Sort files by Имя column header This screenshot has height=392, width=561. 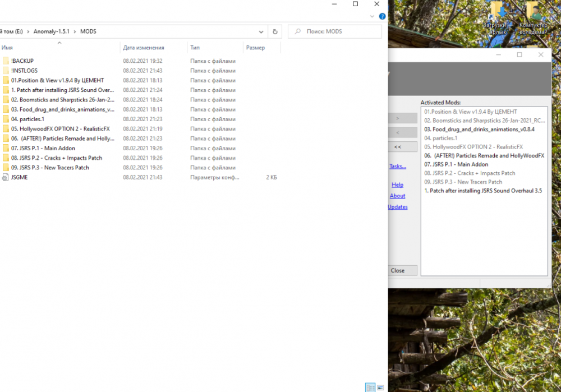click(x=59, y=48)
